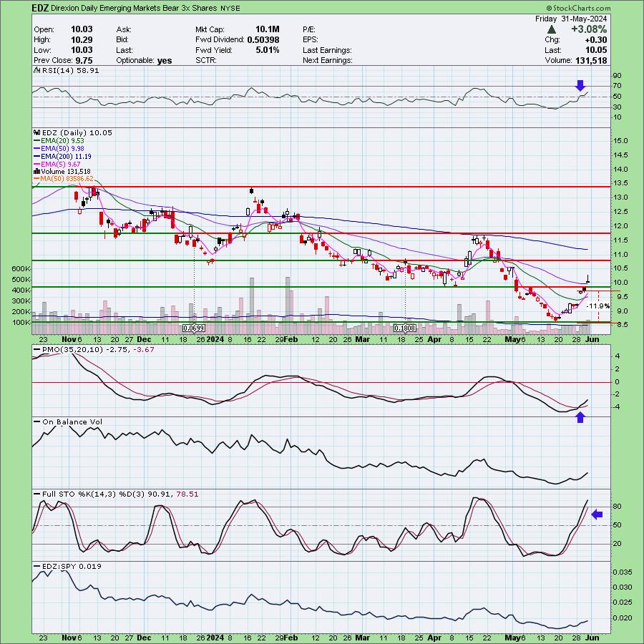Click the Last Earnings label

327,50
